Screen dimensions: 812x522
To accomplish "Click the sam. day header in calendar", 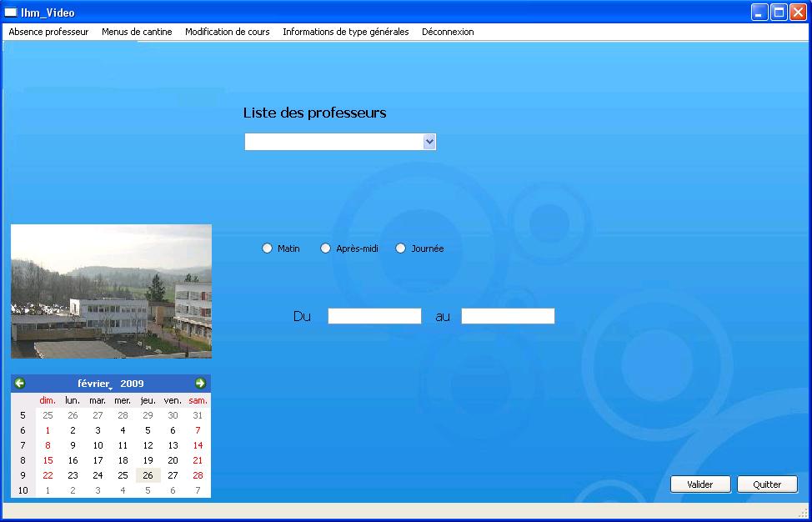I will [x=198, y=400].
